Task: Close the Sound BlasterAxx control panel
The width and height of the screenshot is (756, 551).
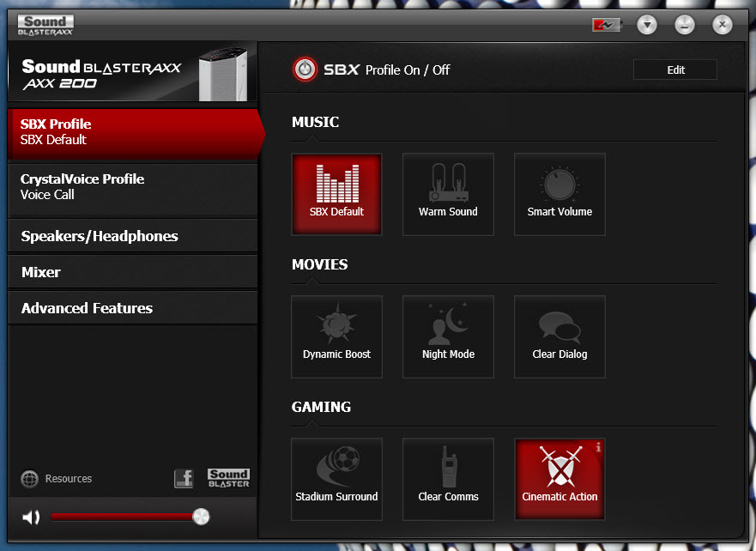Action: [x=723, y=25]
